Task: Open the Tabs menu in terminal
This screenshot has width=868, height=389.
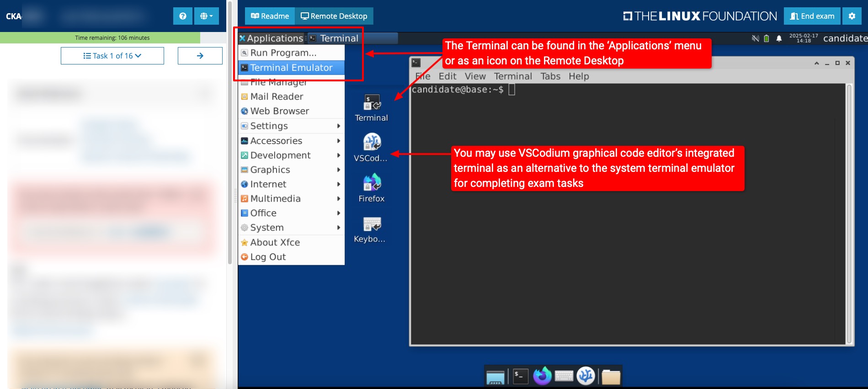Action: click(x=550, y=76)
